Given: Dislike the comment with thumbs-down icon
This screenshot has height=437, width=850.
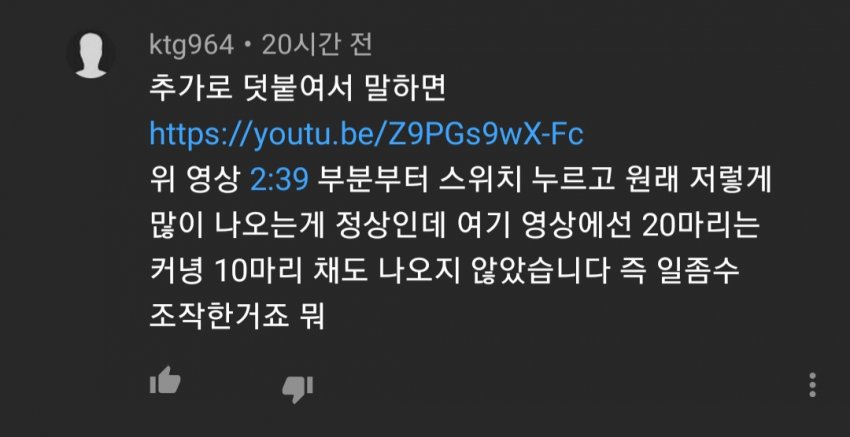Looking at the screenshot, I should [x=298, y=389].
